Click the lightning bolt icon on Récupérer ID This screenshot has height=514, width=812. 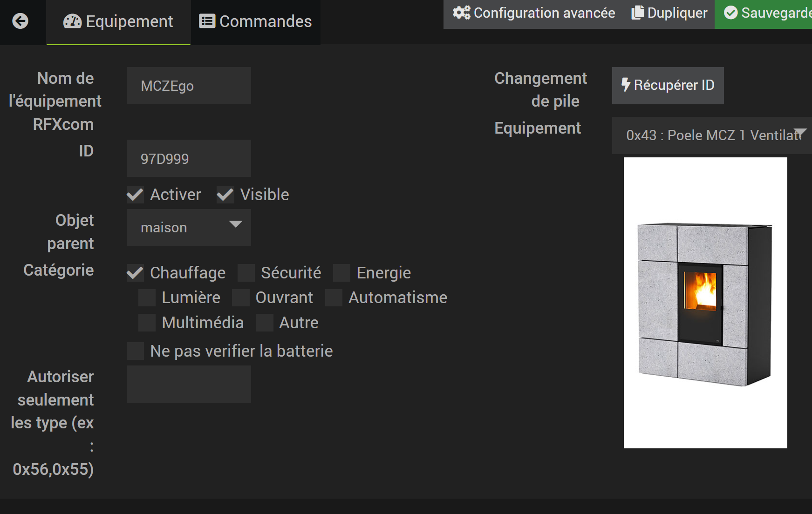tap(626, 85)
